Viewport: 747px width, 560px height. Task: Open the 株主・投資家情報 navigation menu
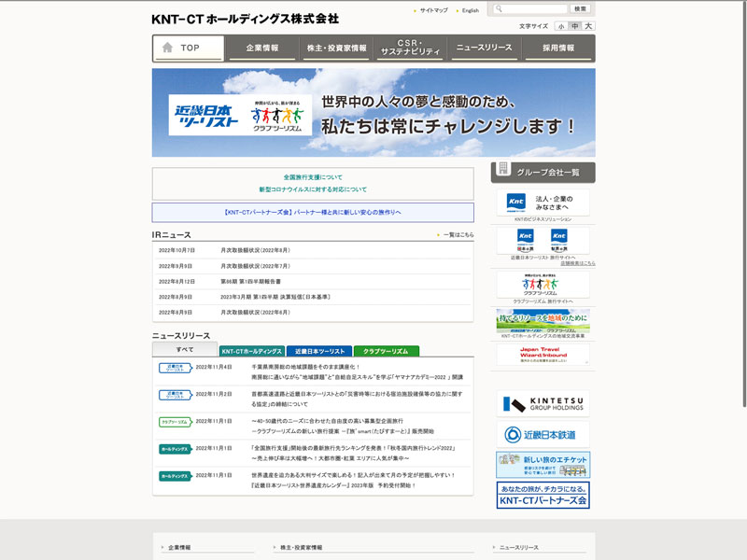click(x=336, y=48)
